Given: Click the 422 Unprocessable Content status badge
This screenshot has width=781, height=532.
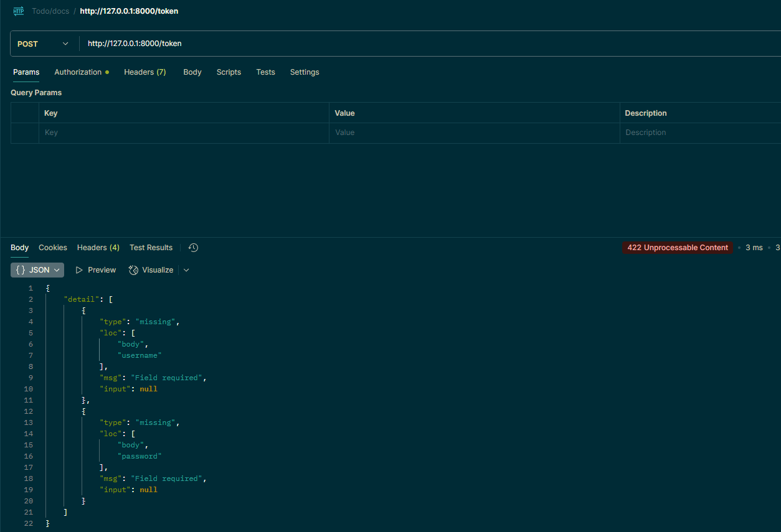Looking at the screenshot, I should click(678, 248).
